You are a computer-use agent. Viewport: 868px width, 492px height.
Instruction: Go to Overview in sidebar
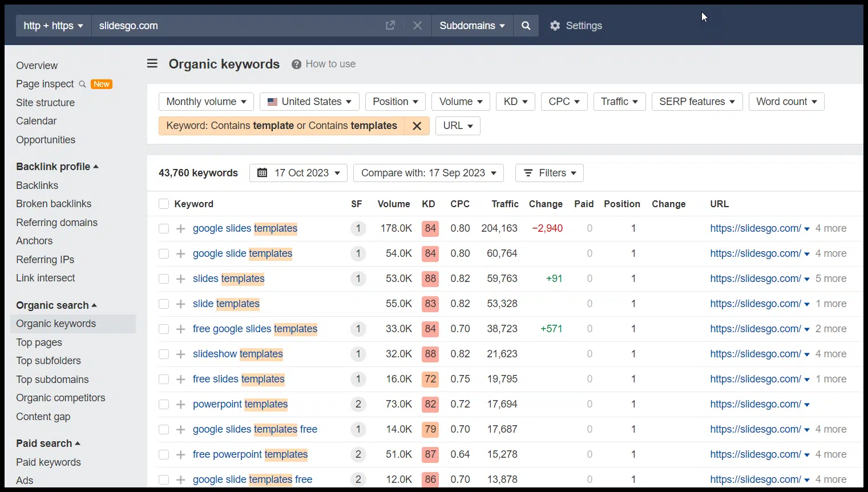[37, 66]
